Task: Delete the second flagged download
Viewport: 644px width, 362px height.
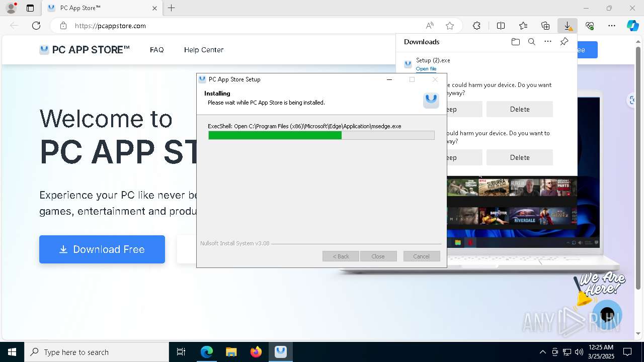Action: [x=520, y=157]
